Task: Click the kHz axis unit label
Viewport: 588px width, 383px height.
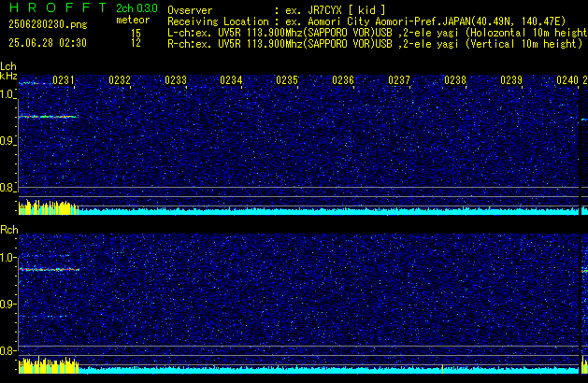Action: click(x=8, y=76)
